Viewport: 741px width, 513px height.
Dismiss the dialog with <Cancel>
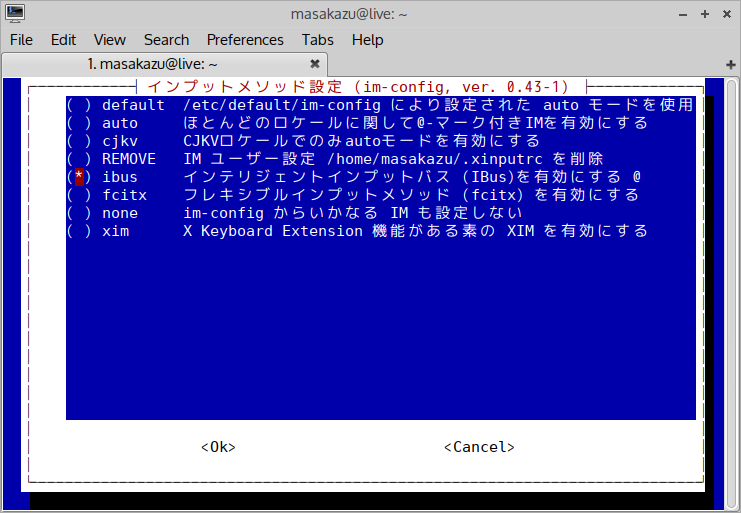coord(479,447)
